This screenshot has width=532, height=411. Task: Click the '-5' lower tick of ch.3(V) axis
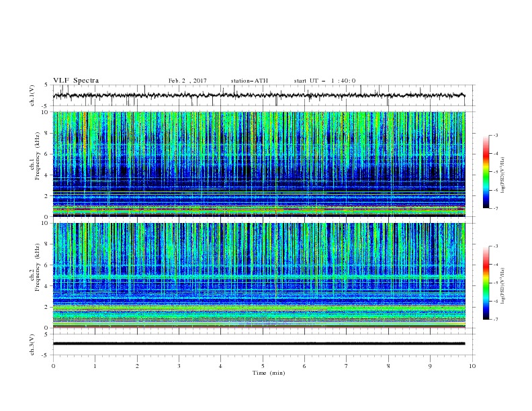[45, 355]
